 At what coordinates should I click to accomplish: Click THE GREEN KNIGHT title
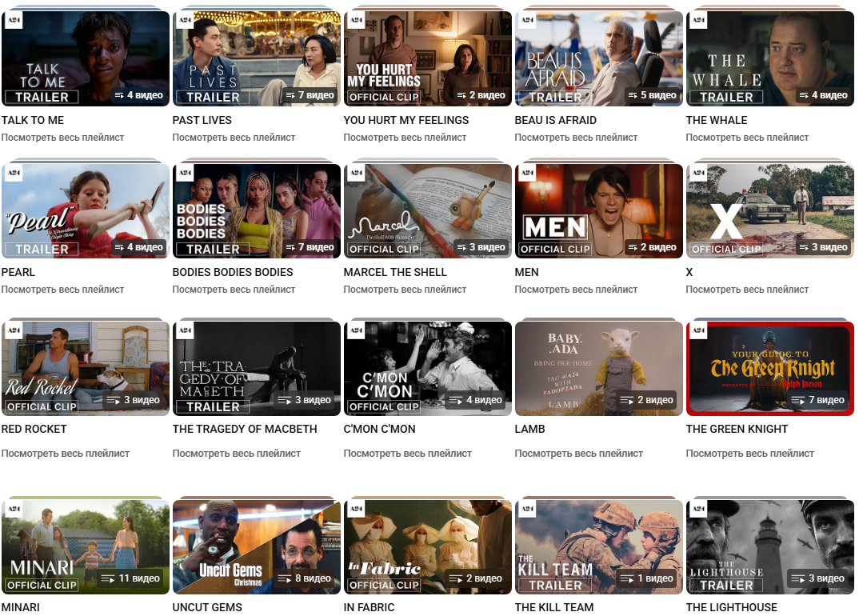pyautogui.click(x=737, y=429)
